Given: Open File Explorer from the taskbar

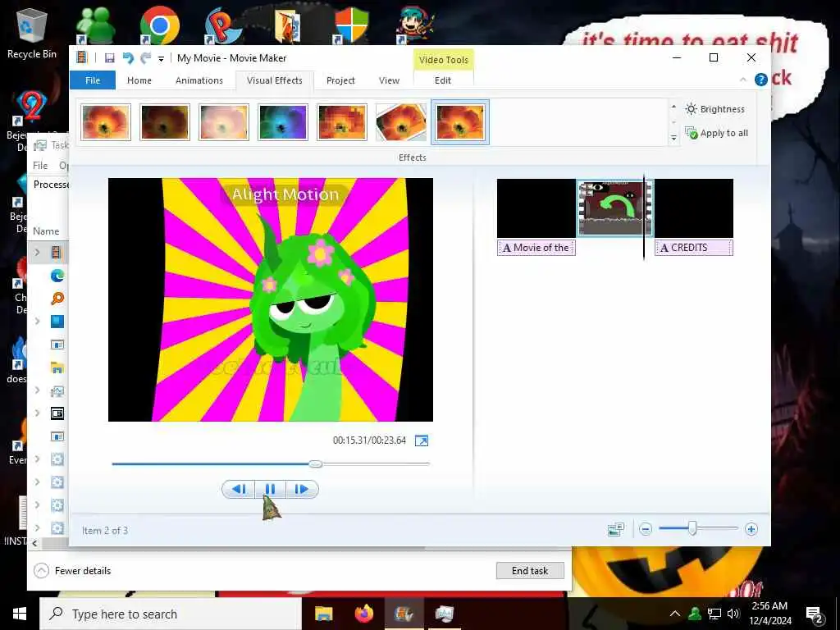Looking at the screenshot, I should point(323,614).
